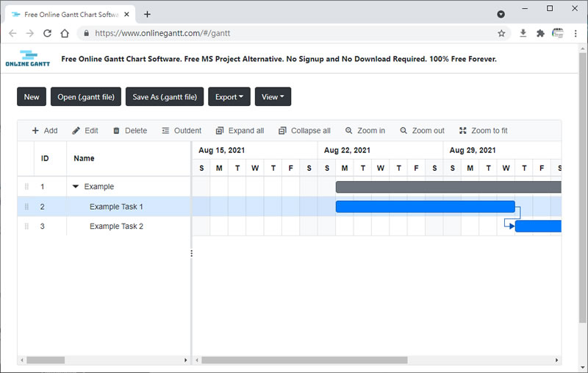Click Open (.gantt file) button
This screenshot has height=373, width=588.
[x=85, y=97]
